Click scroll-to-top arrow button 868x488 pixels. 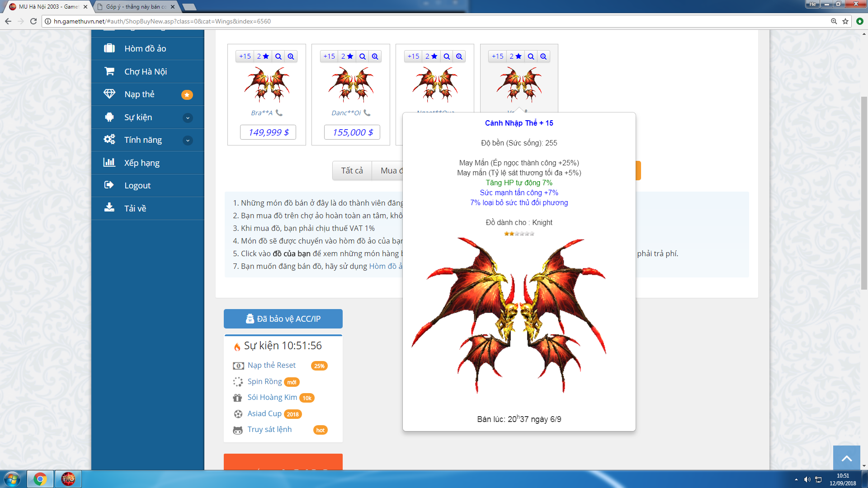847,458
